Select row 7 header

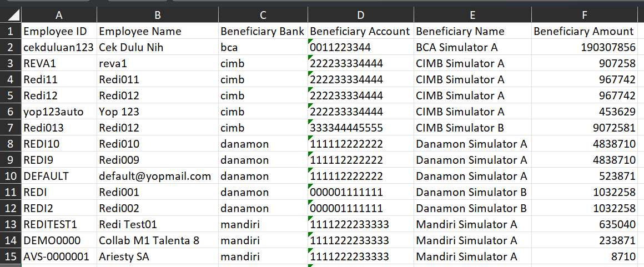point(11,128)
